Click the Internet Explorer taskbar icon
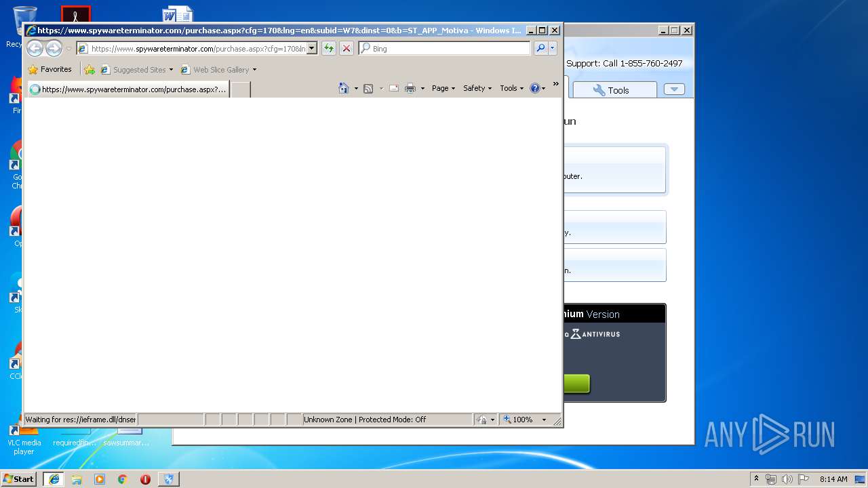 pyautogui.click(x=54, y=479)
